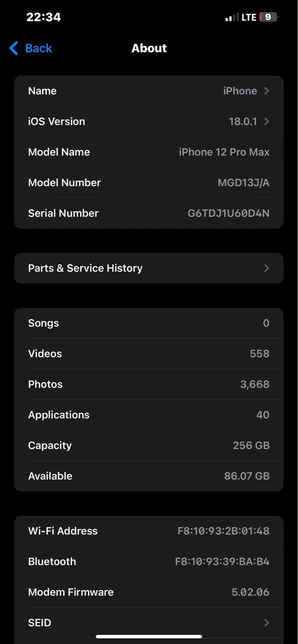
Task: Open Parts & Service History chevron
Action: click(267, 268)
